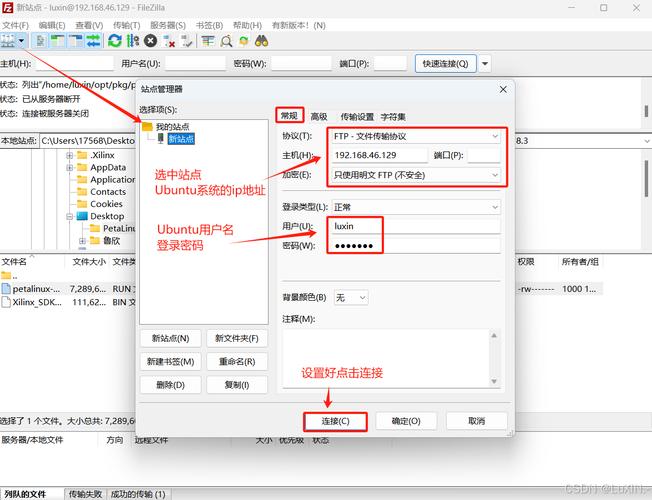Open the 查看(V) menu
Image resolution: width=652 pixels, height=500 pixels.
pos(89,25)
